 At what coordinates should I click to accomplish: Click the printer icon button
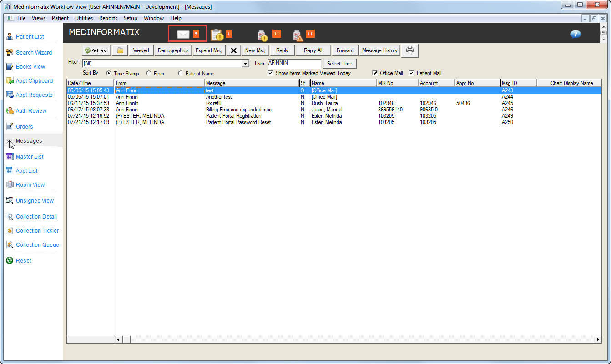pyautogui.click(x=409, y=50)
